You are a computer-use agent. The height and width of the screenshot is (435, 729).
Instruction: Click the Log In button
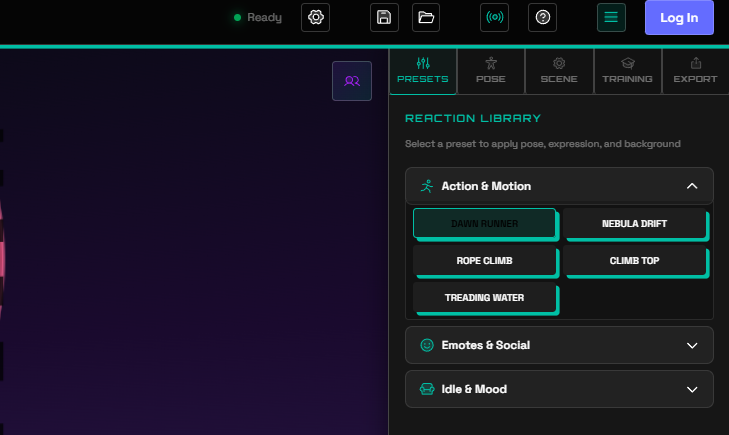point(679,18)
